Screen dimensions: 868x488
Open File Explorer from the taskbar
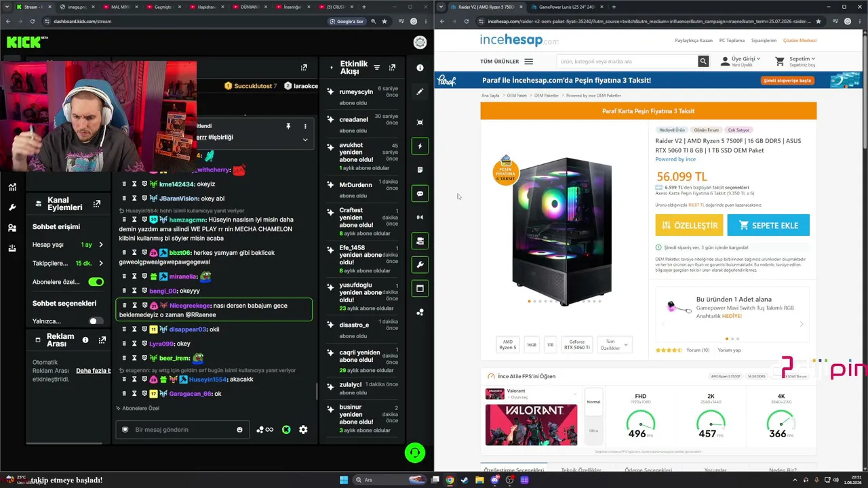(479, 480)
